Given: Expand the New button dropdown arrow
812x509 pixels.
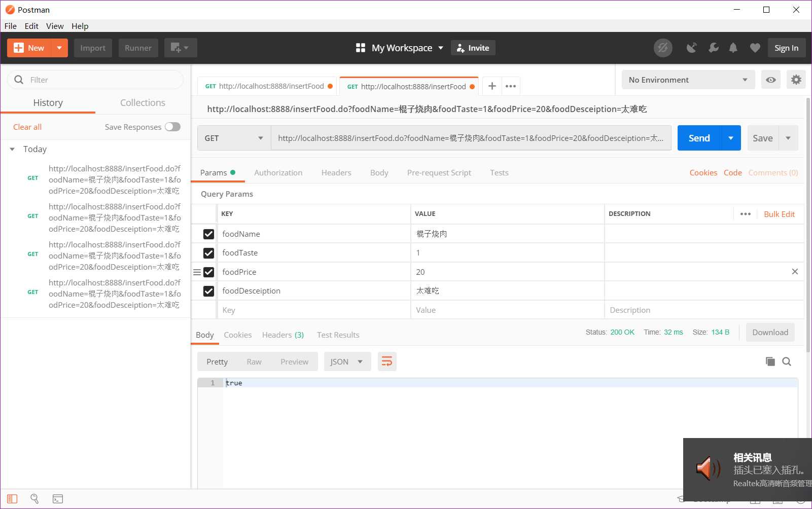Looking at the screenshot, I should (59, 48).
